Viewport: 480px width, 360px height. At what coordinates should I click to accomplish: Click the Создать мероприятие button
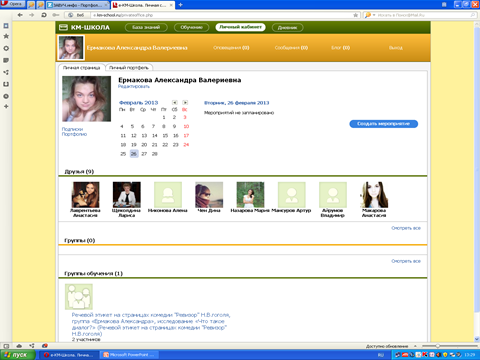[383, 124]
